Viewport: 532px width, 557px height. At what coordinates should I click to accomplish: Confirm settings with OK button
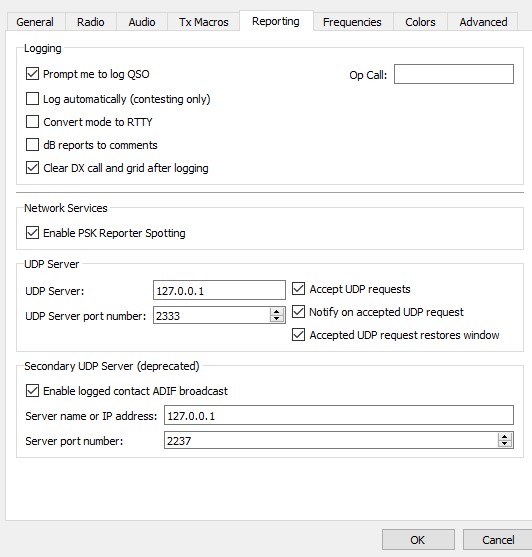(x=418, y=540)
